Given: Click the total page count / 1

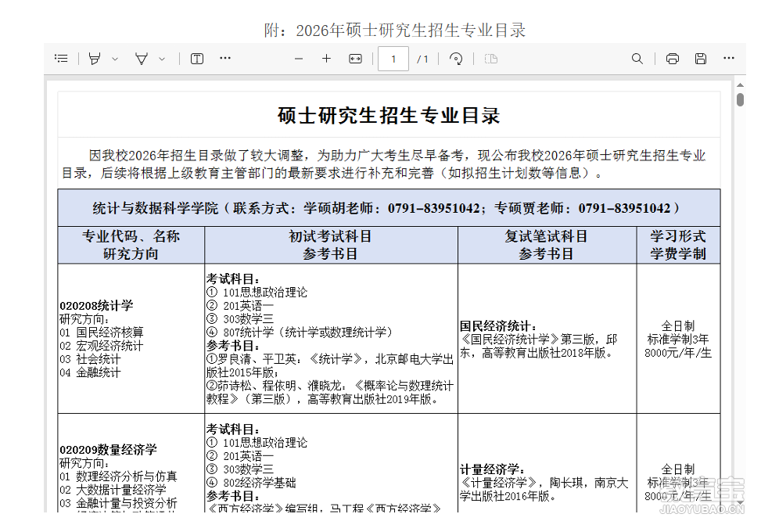Looking at the screenshot, I should [x=422, y=59].
